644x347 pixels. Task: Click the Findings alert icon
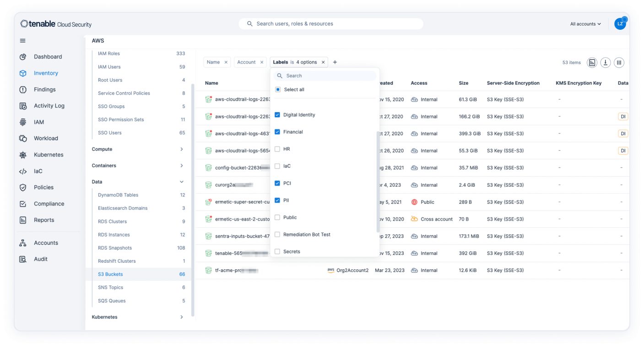(23, 90)
